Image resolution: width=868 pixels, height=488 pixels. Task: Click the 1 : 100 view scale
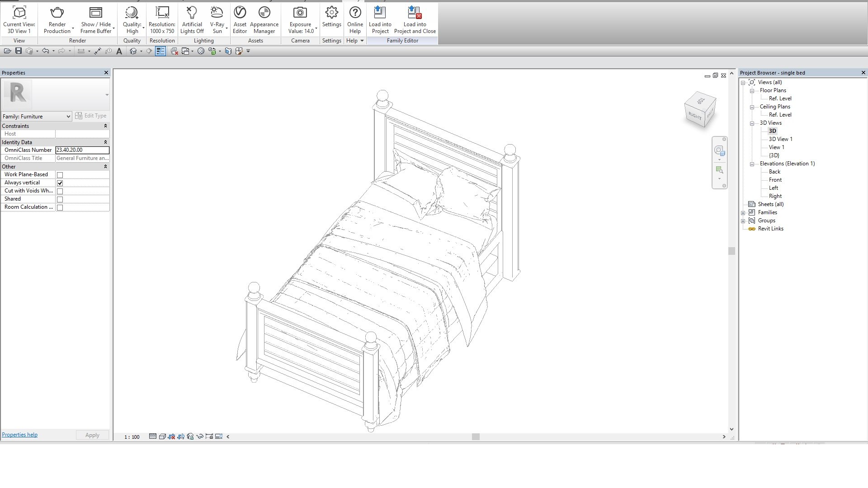132,437
